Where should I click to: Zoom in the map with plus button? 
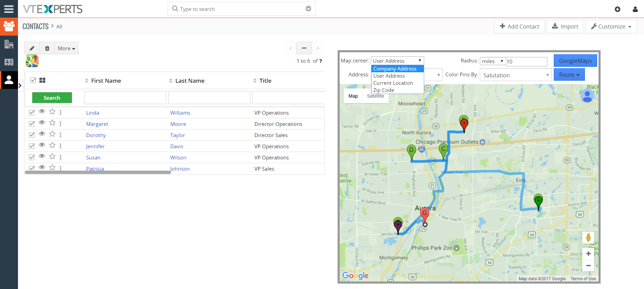click(588, 254)
